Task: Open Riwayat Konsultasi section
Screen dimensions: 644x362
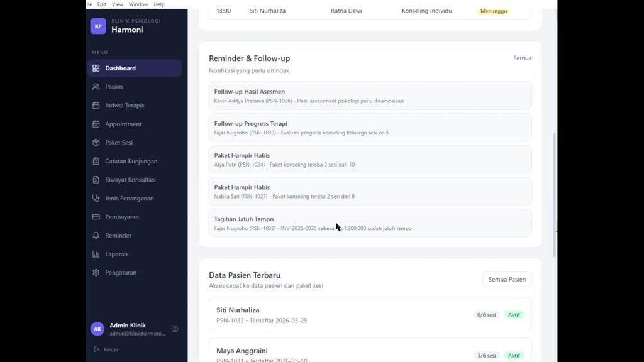Action: (x=135, y=180)
